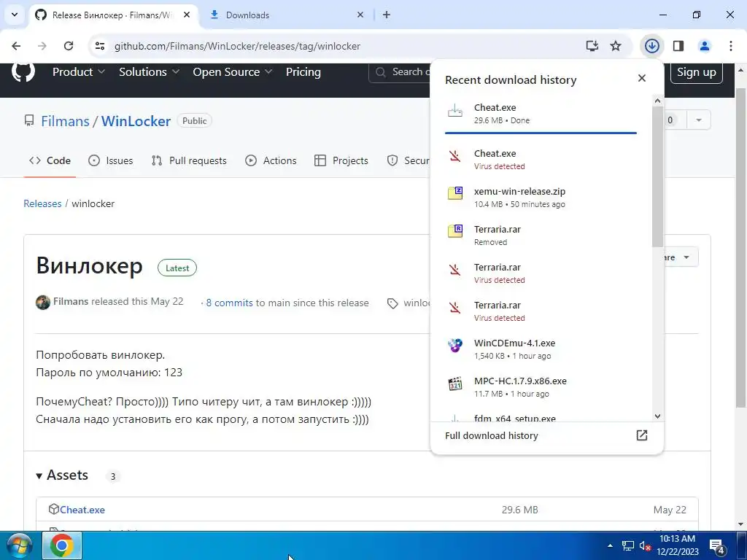Reload the GitHub page

(x=69, y=46)
